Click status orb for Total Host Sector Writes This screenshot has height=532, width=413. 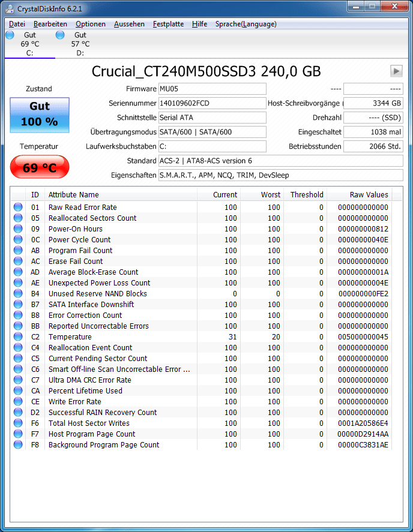(18, 423)
